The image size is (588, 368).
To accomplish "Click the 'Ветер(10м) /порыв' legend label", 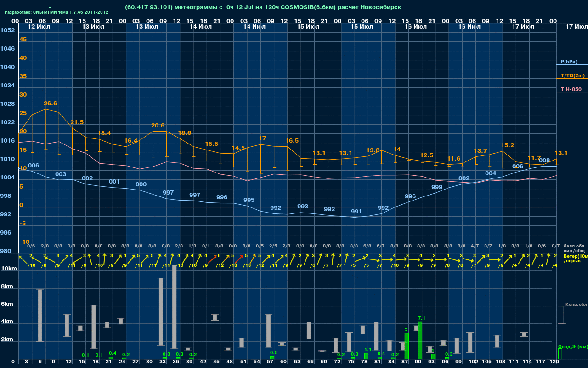I will point(576,258).
